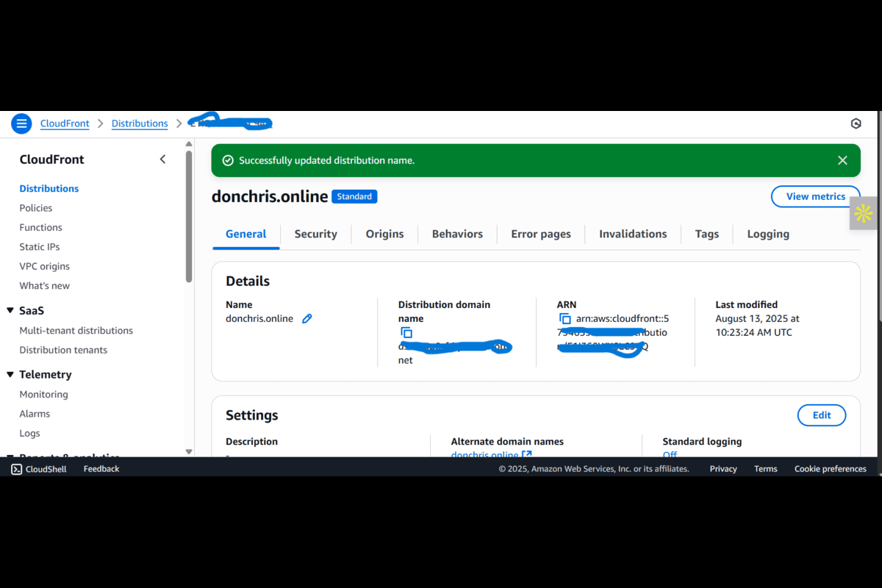
Task: Navigate to Distributions breadcrumb link
Action: pyautogui.click(x=140, y=123)
